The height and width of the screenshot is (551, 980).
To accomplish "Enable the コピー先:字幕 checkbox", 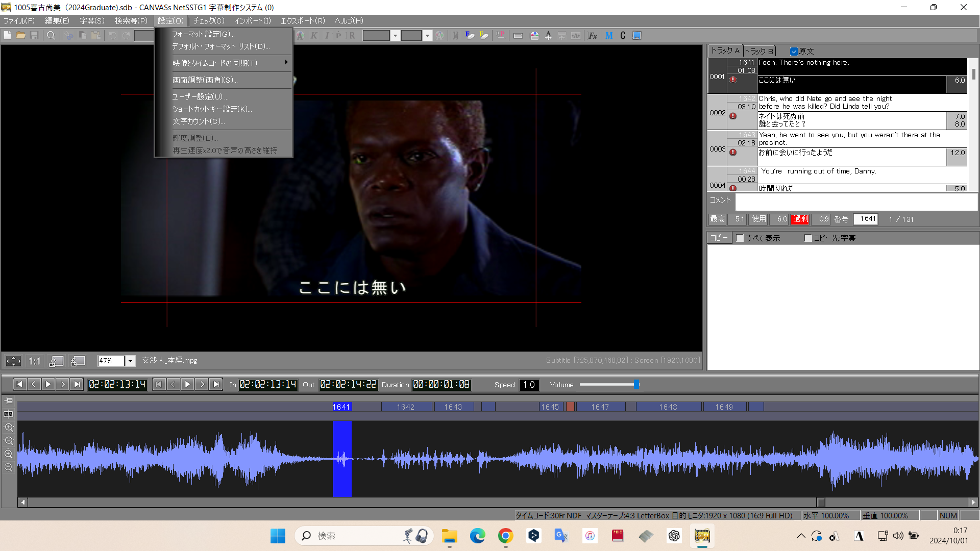I will pos(808,238).
